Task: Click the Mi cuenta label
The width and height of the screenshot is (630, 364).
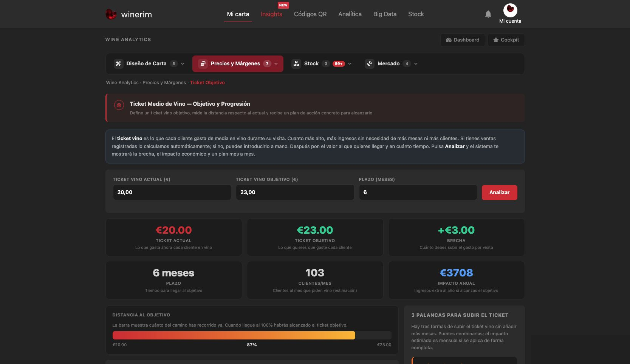Action: pos(510,21)
